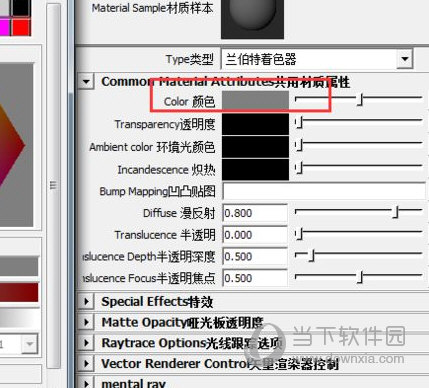Click the white-gray gradient bar

19,318
